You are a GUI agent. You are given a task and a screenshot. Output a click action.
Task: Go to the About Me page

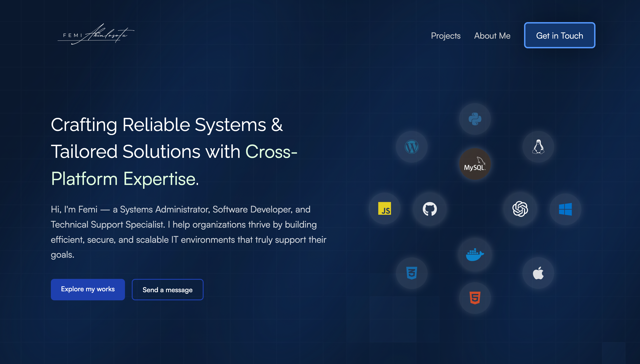[x=492, y=35]
